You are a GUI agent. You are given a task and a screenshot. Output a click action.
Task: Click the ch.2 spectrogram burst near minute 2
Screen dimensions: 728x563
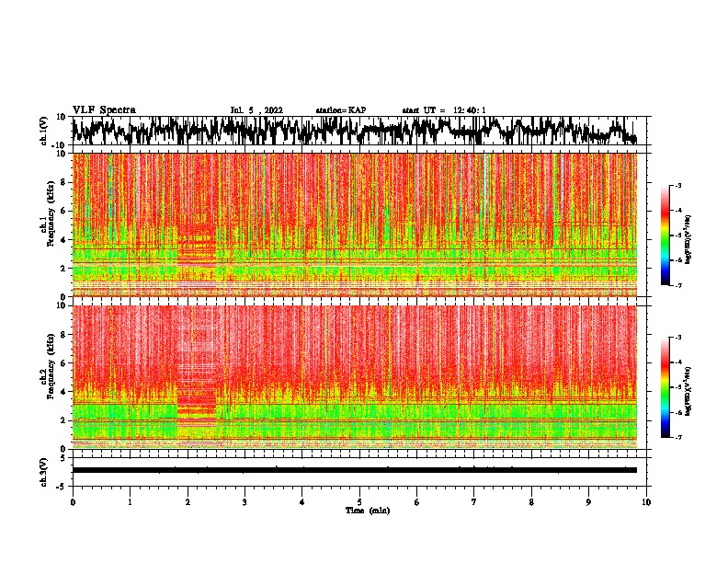point(197,377)
